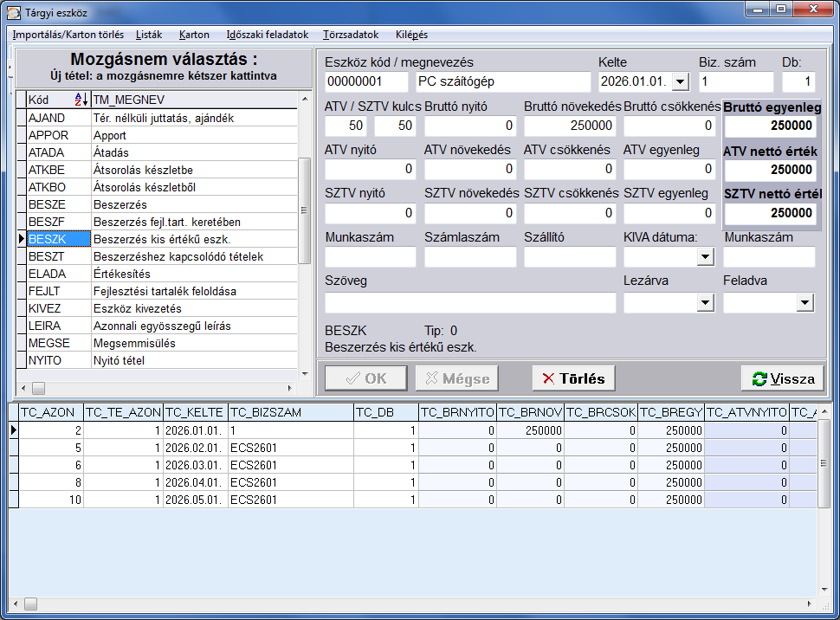Click the OK checkmark button
The height and width of the screenshot is (620, 840).
pos(366,378)
